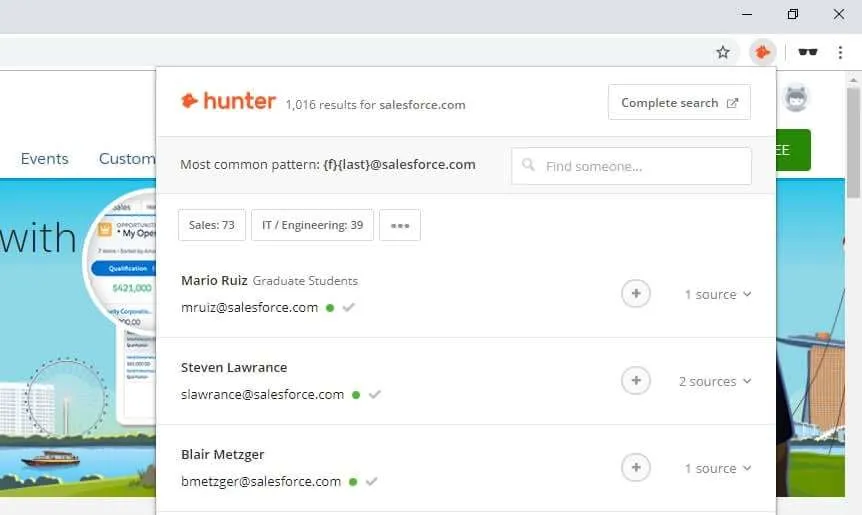Click the 1,016 results for salesforce.com text
The width and height of the screenshot is (862, 515).
(x=375, y=104)
